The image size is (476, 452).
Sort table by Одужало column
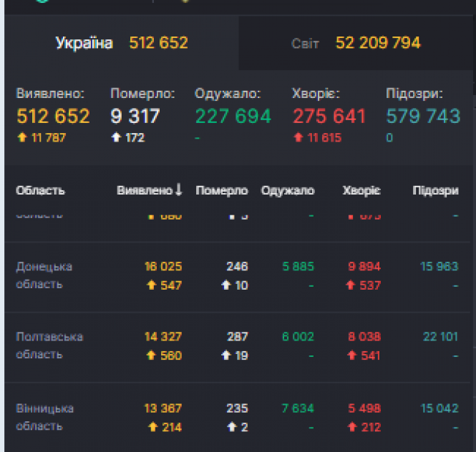pos(288,190)
